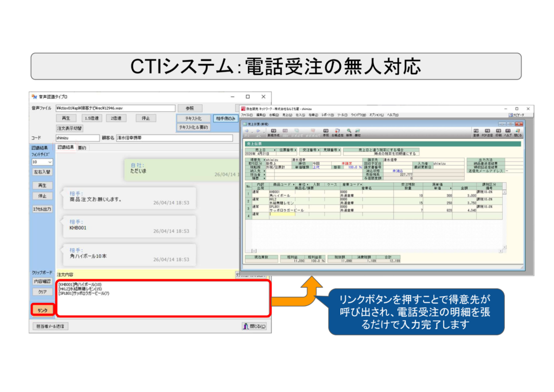Click the 戻る back arrow in 売上伝票 toolbar
Image resolution: width=554 pixels, height=392 pixels.
tap(247, 132)
